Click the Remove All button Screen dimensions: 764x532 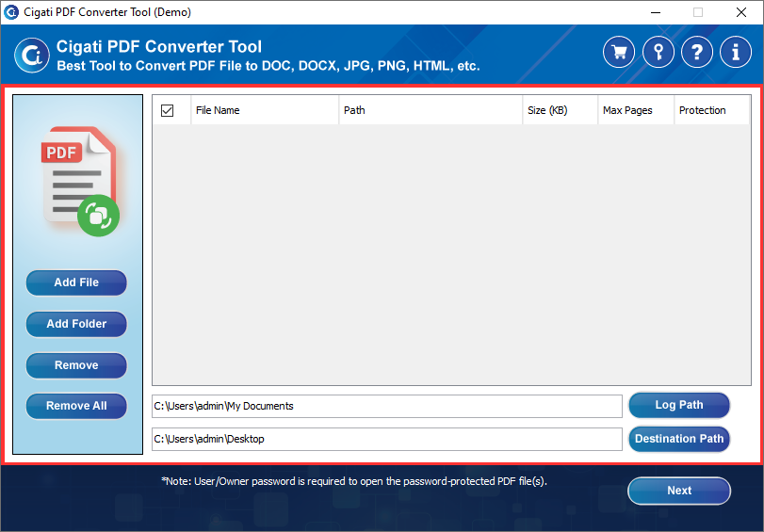[x=76, y=406]
